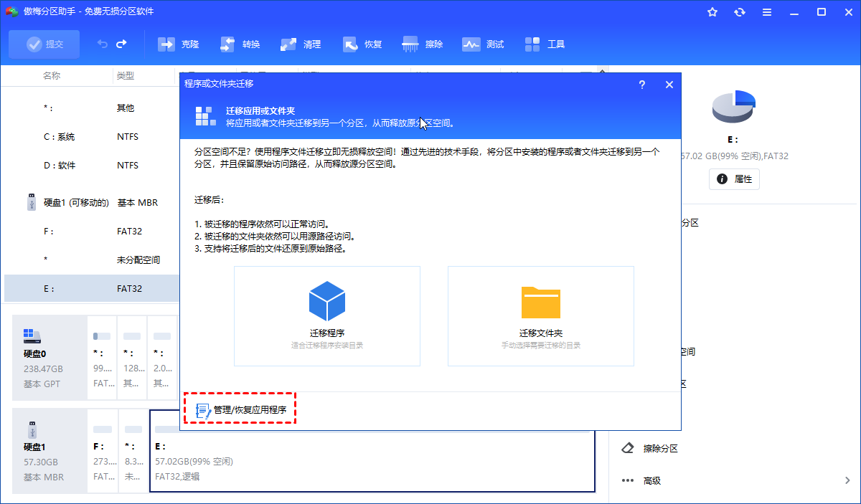
Task: Open the 清理 (Clean) toolbar menu
Action: (x=301, y=44)
